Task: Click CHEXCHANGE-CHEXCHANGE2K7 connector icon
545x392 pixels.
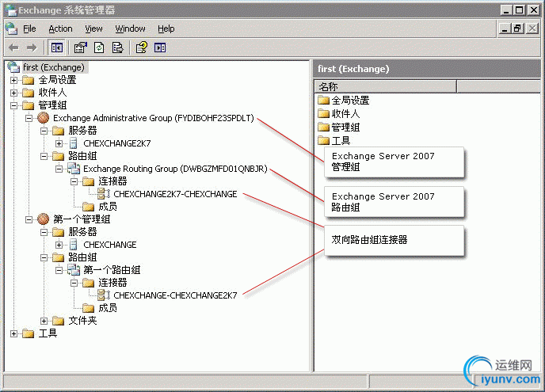Action: 104,295
